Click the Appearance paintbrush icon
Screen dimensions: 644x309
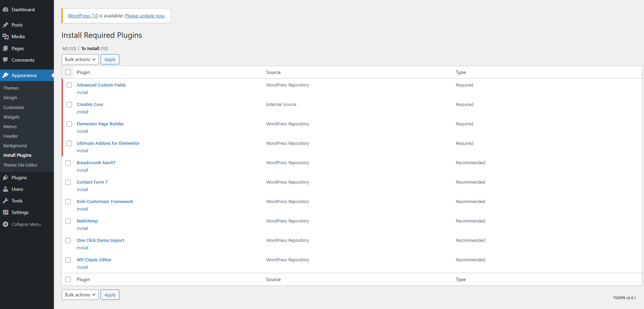[5, 75]
